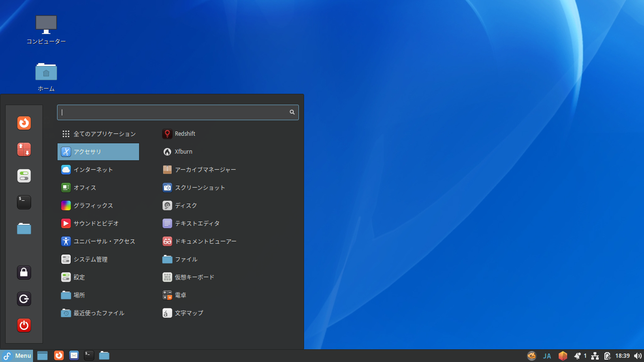The height and width of the screenshot is (362, 644).
Task: Open the file manager icon in the sidebar
Action: [24, 229]
